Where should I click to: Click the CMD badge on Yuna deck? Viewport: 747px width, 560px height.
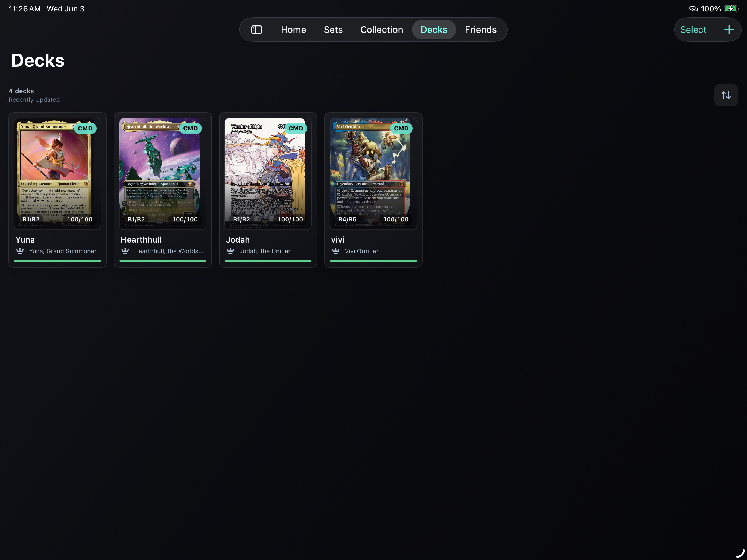pyautogui.click(x=85, y=128)
